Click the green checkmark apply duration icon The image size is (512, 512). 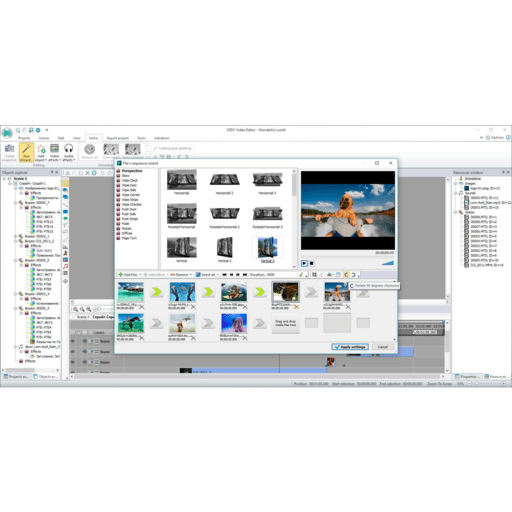pos(301,275)
